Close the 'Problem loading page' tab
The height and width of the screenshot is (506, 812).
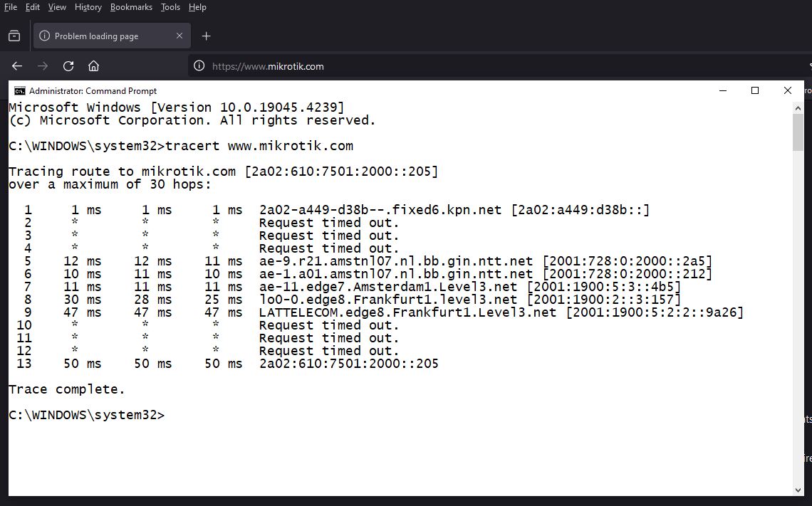coord(179,36)
